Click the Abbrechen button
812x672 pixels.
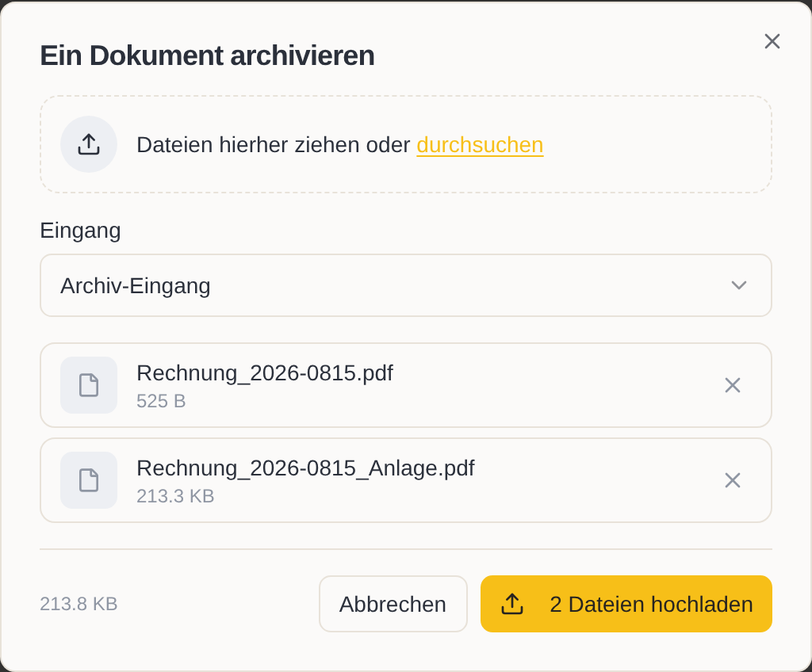[x=393, y=604]
